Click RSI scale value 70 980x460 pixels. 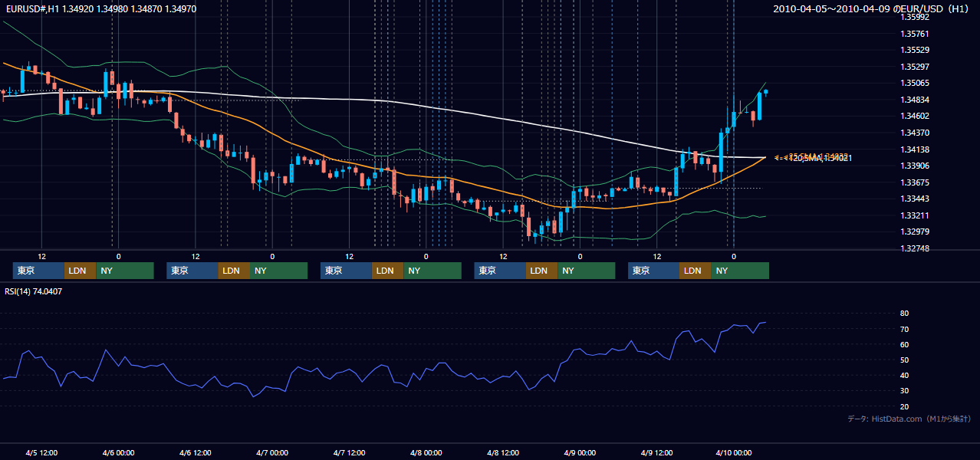(905, 329)
